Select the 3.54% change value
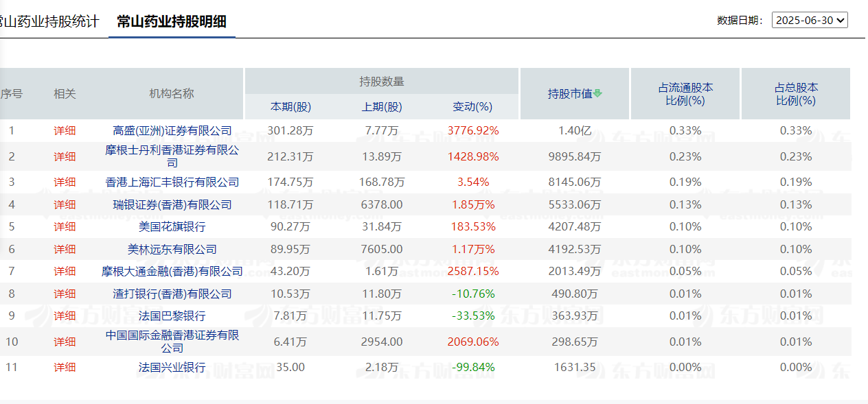This screenshot has width=868, height=404. pos(473,182)
